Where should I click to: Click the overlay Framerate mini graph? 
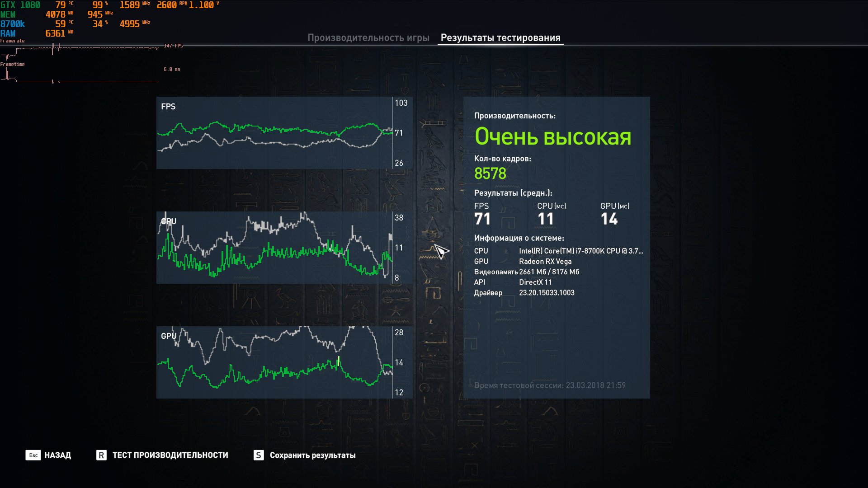pyautogui.click(x=80, y=50)
